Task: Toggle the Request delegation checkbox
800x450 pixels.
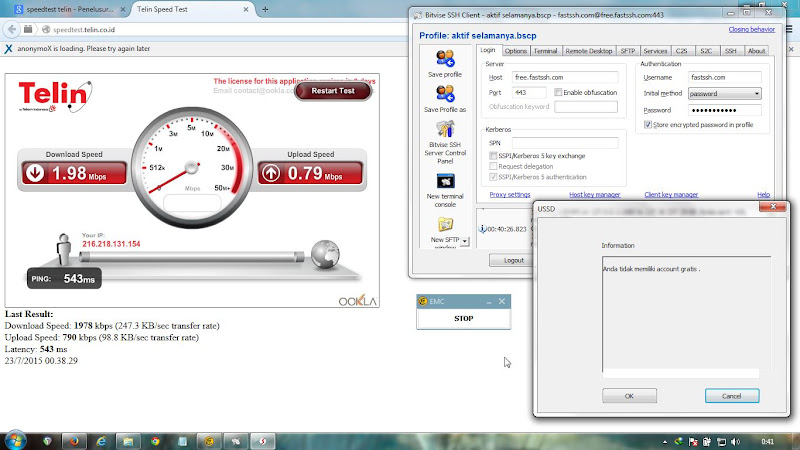Action: [x=493, y=166]
